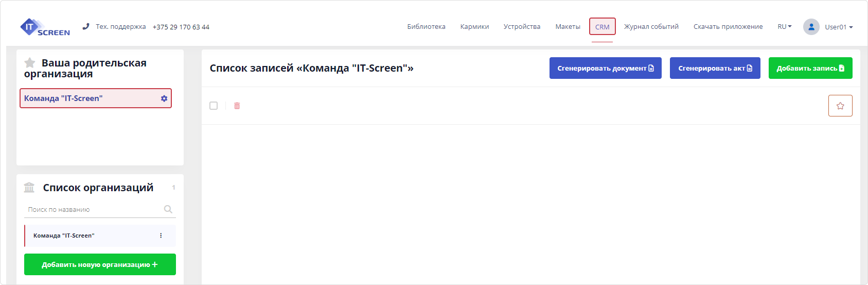Click Сгенерировать акт button
The width and height of the screenshot is (868, 285).
715,68
